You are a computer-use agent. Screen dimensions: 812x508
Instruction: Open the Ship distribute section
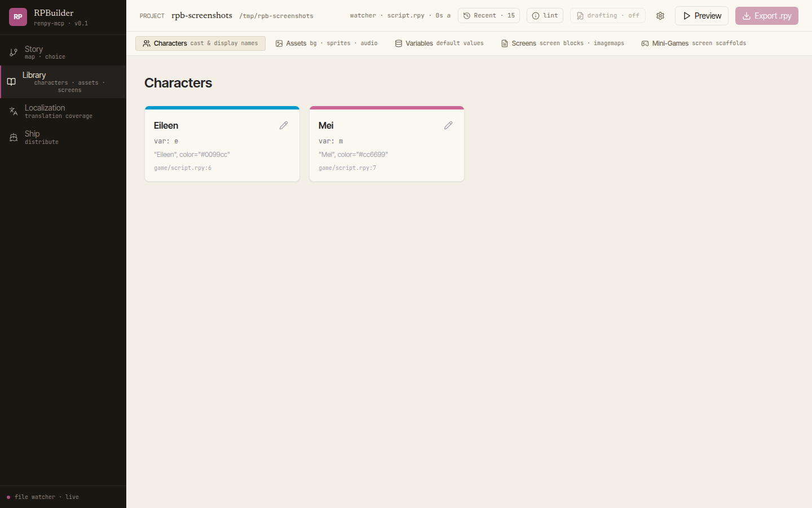click(x=63, y=137)
